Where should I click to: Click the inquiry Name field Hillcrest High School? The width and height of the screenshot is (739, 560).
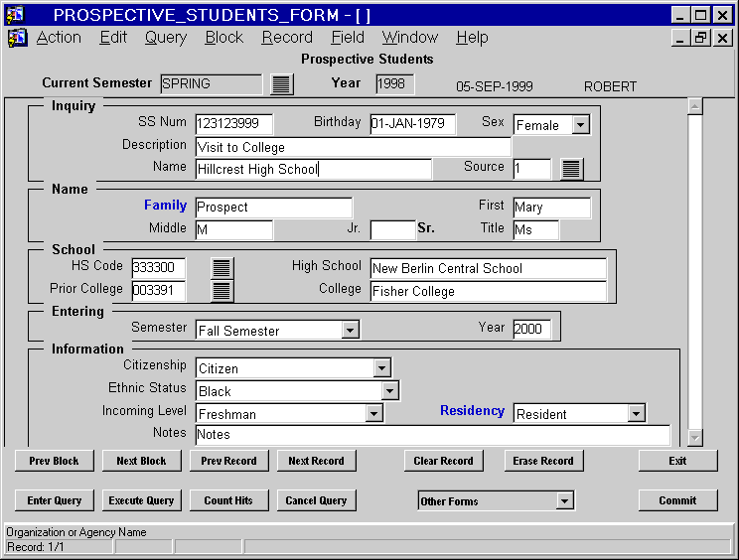coord(314,169)
